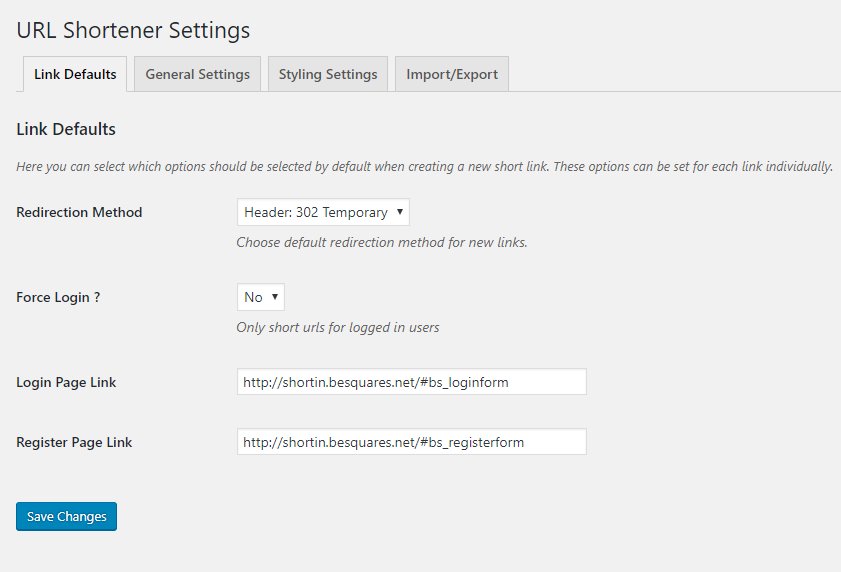Screen dimensions: 841x572
Task: Click the Redirection Method label
Action: 79,212
